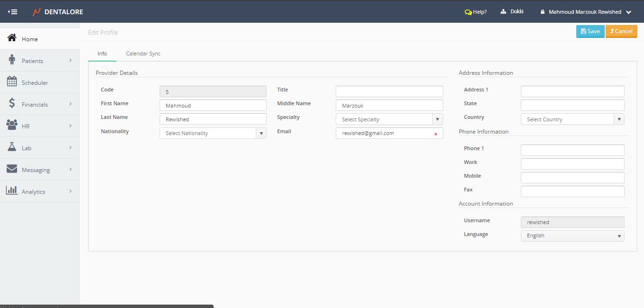Viewport: 644px width, 308px height.
Task: Click the Lab flask icon
Action: (12, 147)
